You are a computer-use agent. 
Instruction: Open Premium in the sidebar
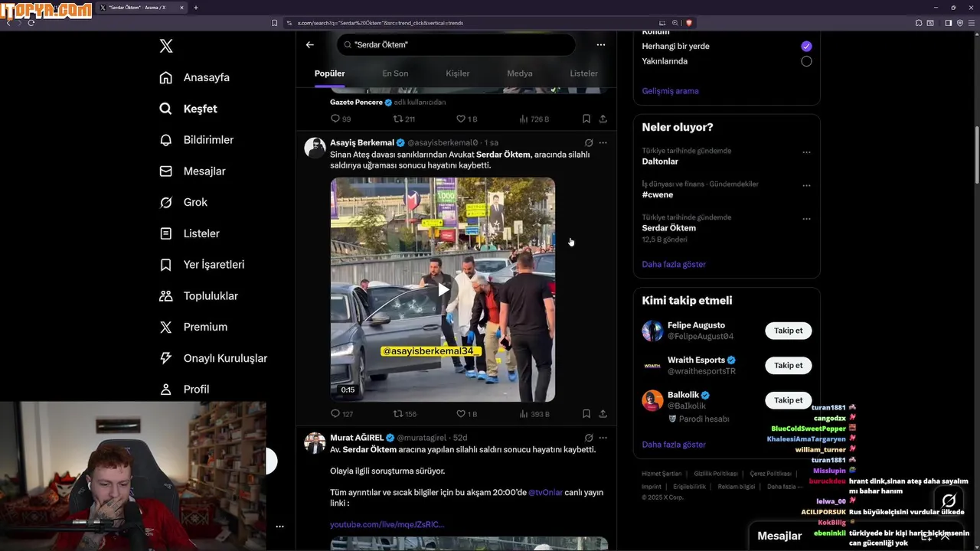(x=193, y=327)
